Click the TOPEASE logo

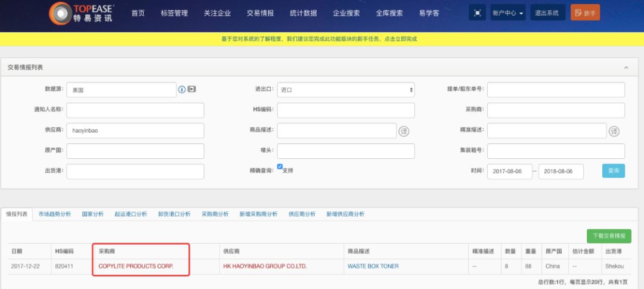click(x=81, y=13)
